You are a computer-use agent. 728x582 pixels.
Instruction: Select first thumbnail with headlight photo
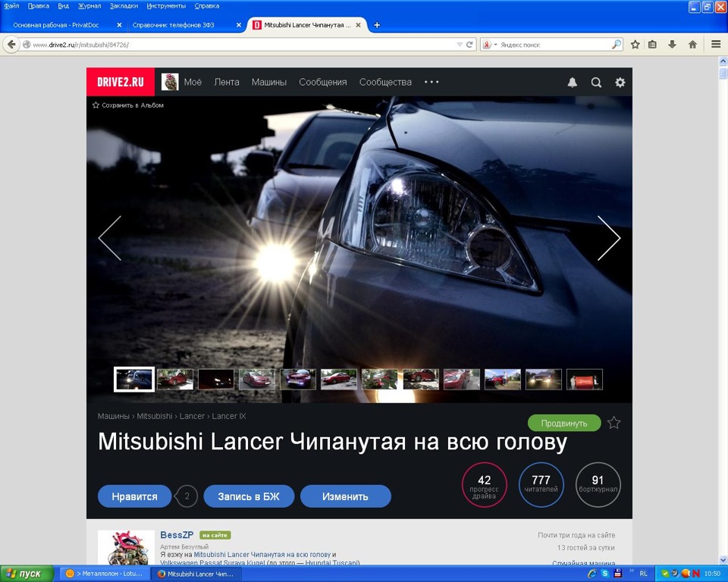click(x=134, y=380)
